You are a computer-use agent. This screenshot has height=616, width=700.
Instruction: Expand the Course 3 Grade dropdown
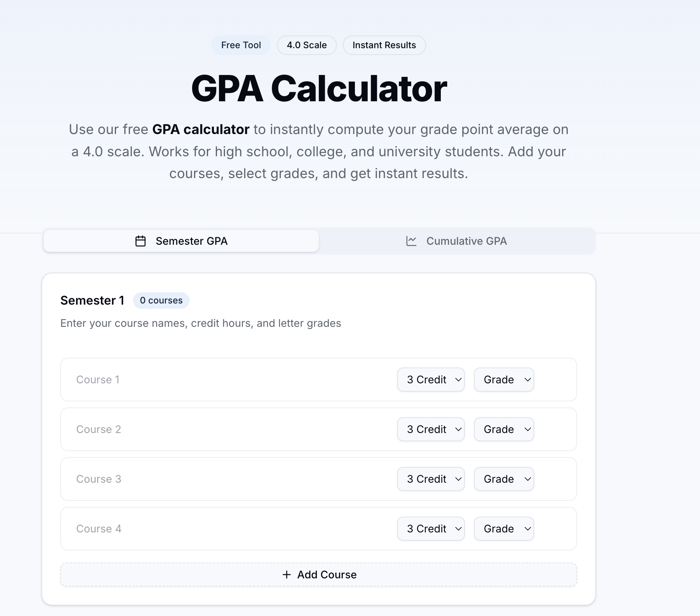(x=504, y=479)
